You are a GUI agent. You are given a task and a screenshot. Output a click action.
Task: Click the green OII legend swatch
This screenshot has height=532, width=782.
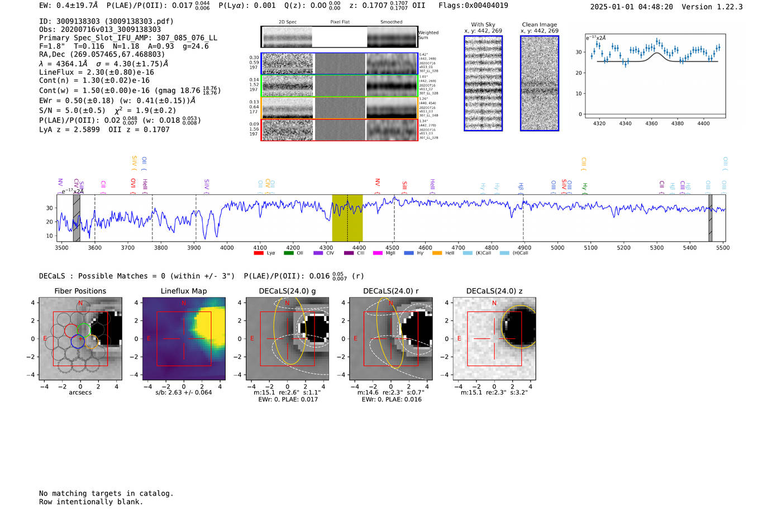pos(288,253)
